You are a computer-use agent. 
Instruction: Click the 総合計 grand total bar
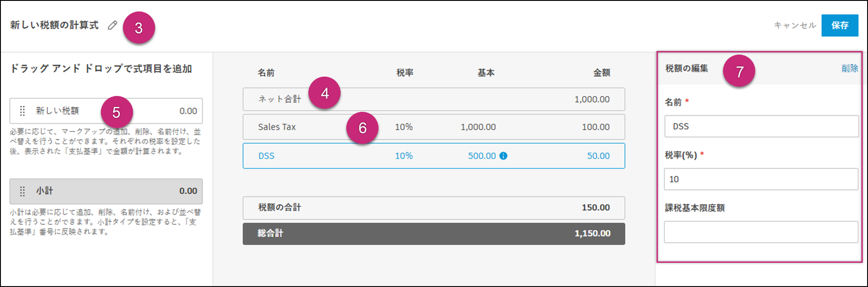click(x=434, y=234)
